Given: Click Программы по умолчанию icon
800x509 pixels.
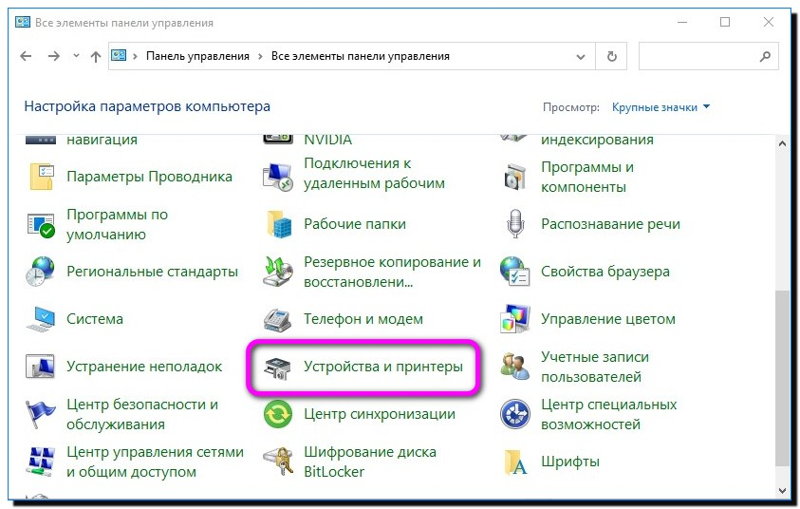Looking at the screenshot, I should (x=41, y=224).
